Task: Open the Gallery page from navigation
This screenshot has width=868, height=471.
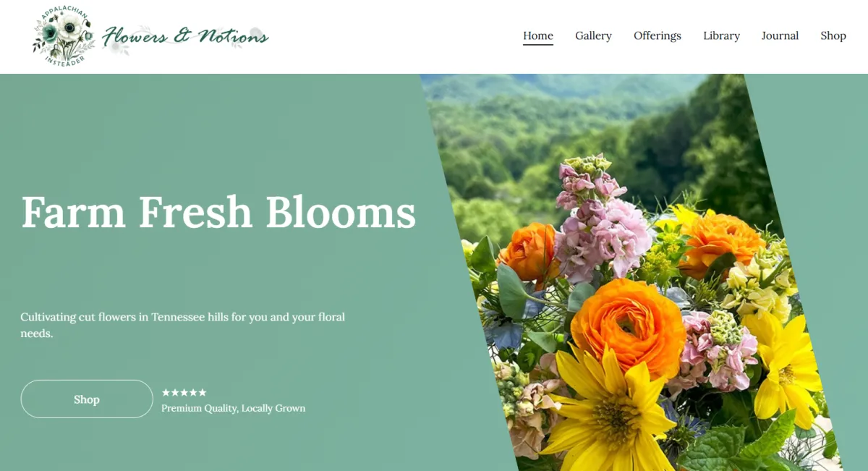Action: click(594, 35)
